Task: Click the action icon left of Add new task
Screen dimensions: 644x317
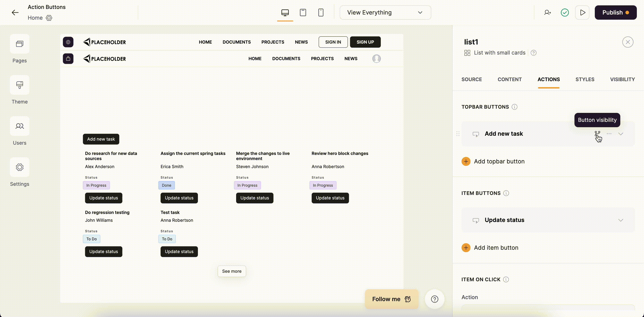Action: 476,134
